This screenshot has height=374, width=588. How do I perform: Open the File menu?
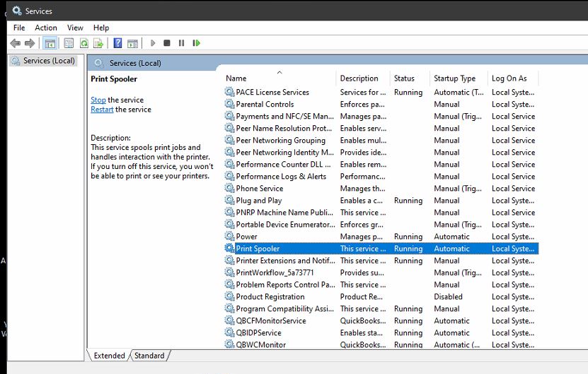(x=19, y=28)
